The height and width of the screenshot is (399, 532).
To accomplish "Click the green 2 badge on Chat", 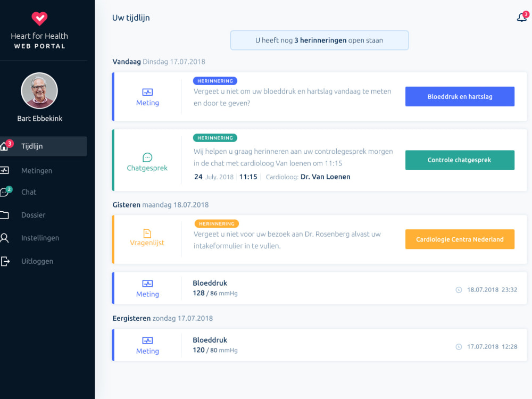I will point(9,189).
